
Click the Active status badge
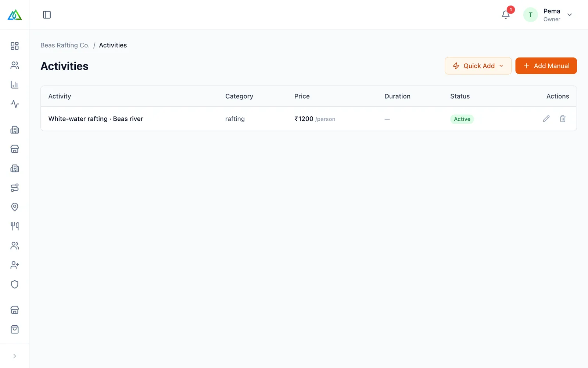pyautogui.click(x=462, y=119)
